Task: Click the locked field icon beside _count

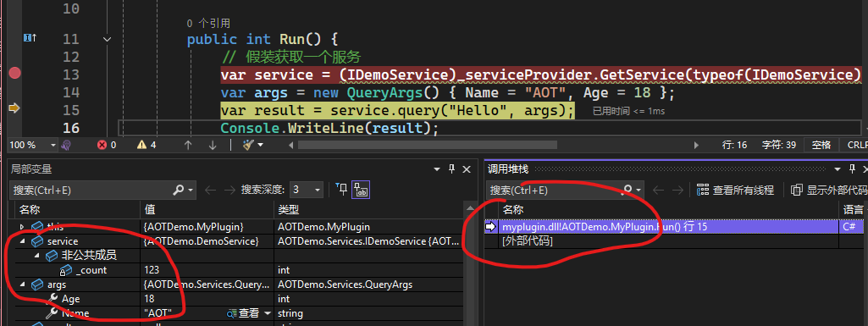Action: [x=66, y=270]
